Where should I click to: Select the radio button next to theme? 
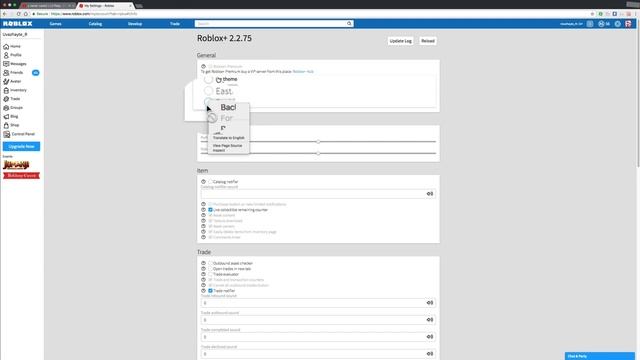click(x=209, y=79)
